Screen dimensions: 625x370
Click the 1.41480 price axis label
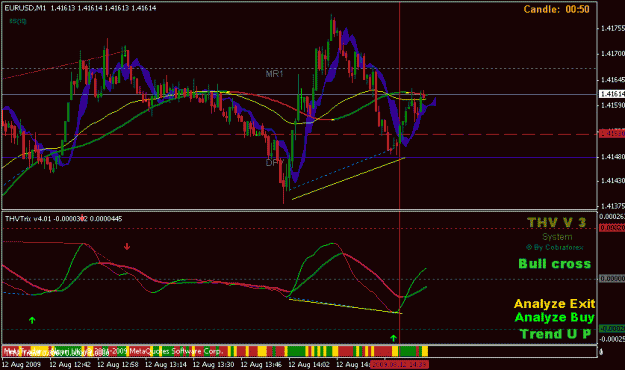tap(613, 157)
